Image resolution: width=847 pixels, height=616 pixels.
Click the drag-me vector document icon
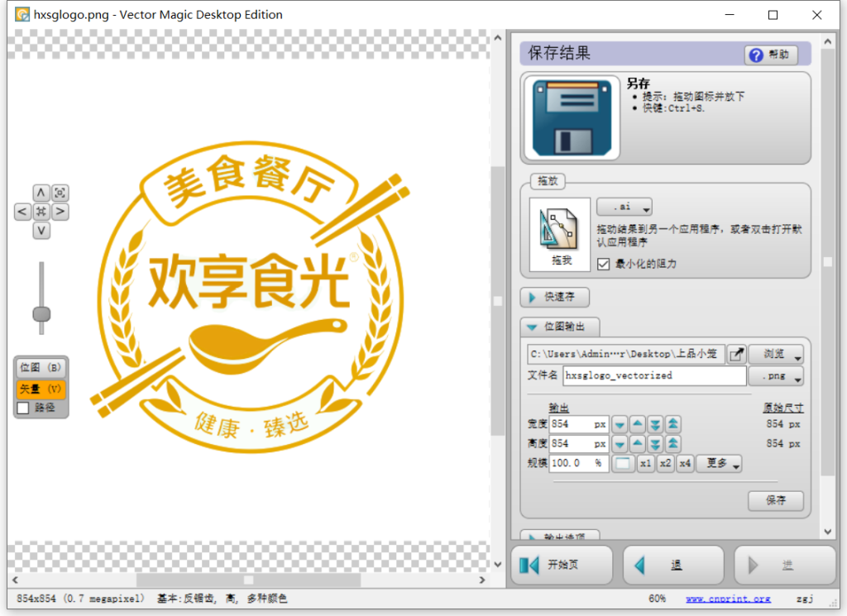560,232
